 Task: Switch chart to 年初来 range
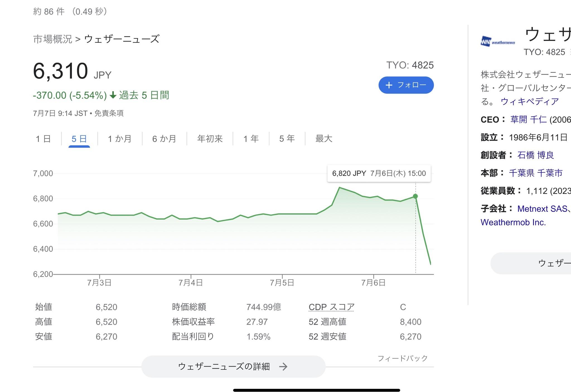click(x=210, y=139)
